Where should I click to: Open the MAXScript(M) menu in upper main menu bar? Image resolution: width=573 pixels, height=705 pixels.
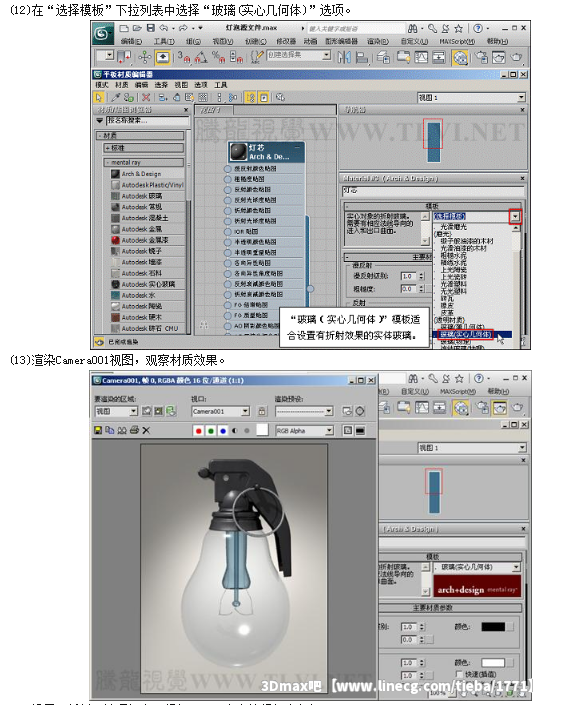tap(457, 41)
